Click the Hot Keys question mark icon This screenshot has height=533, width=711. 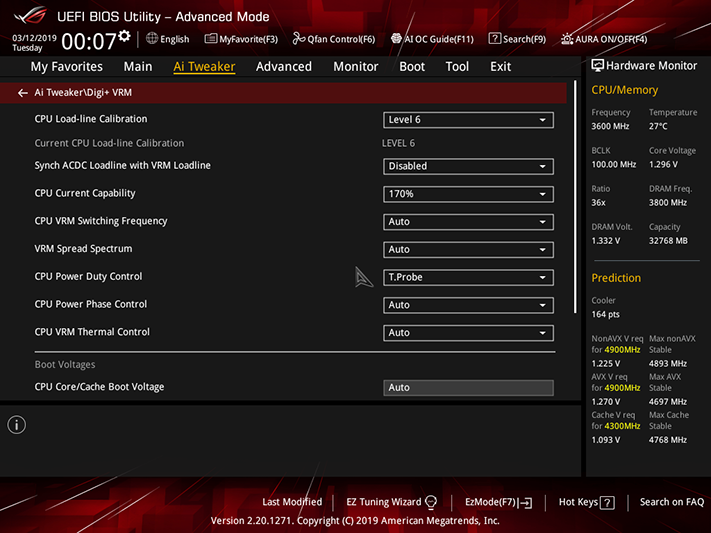point(607,503)
